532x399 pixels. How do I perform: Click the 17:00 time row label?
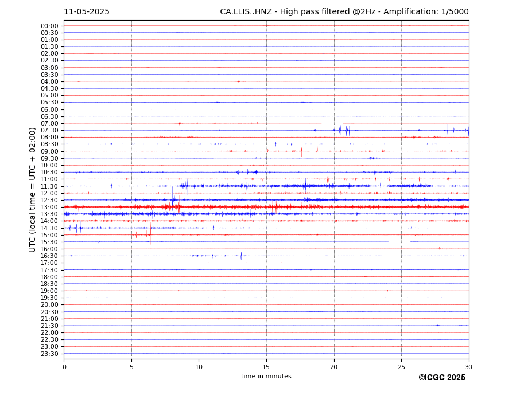coord(49,263)
